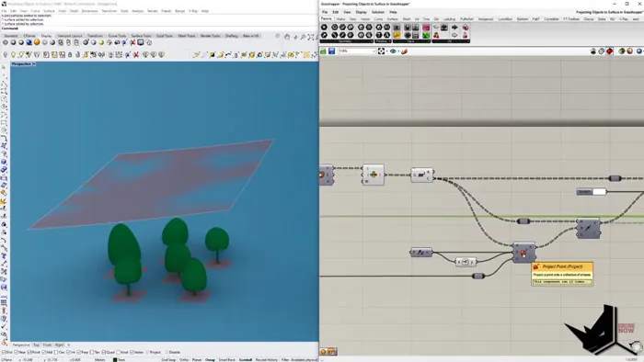Toggle Gumball in the Rhino status bar
The image size is (644, 362).
tap(246, 360)
